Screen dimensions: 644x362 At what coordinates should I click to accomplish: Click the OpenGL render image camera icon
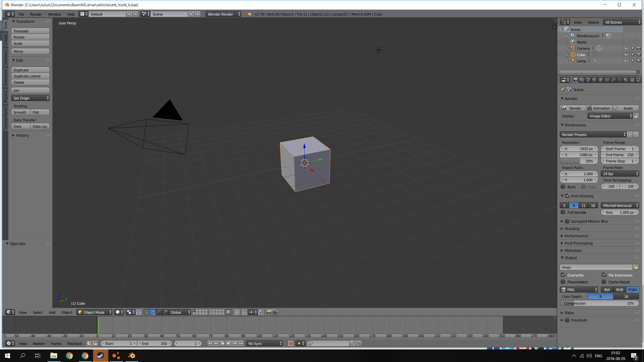tap(269, 312)
